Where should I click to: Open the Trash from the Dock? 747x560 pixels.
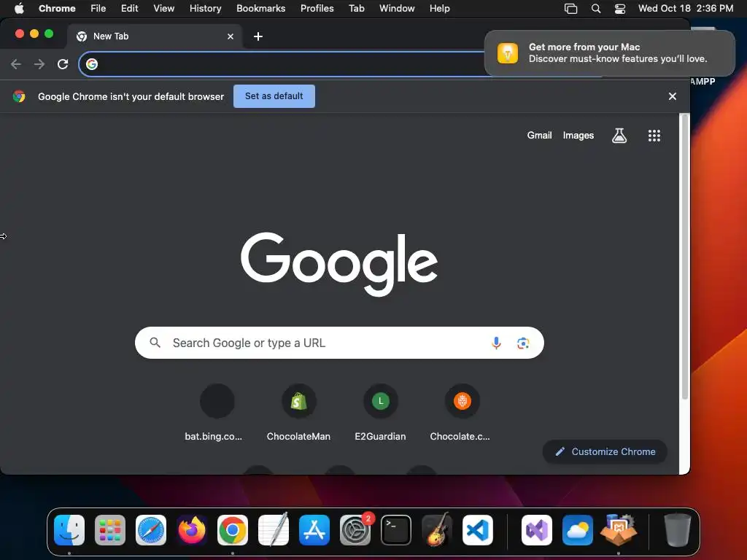coord(678,530)
